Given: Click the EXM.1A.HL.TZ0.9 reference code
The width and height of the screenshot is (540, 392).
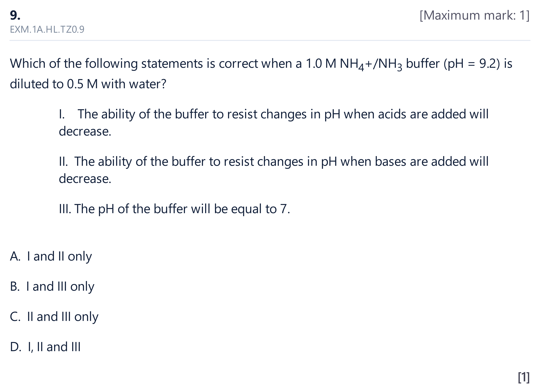Looking at the screenshot, I should pos(47,30).
